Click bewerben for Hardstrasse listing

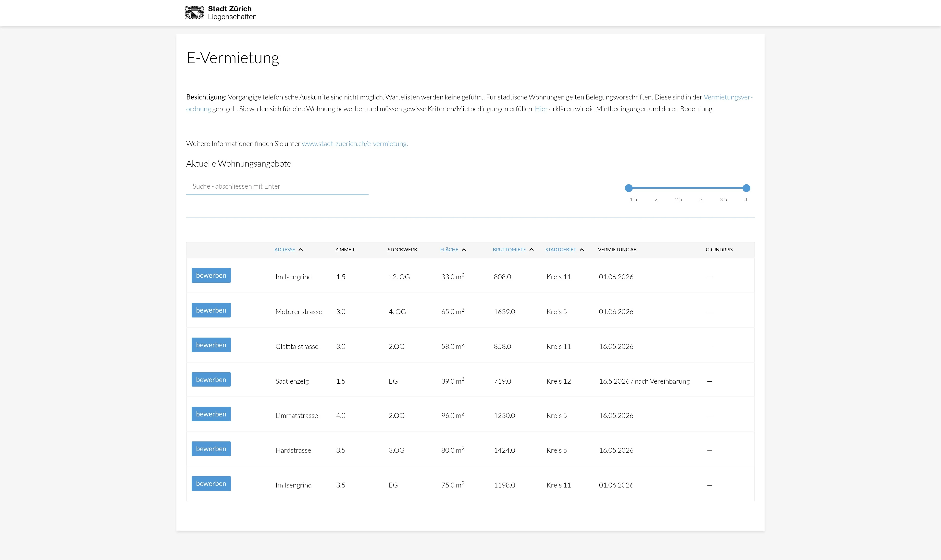[x=211, y=449]
